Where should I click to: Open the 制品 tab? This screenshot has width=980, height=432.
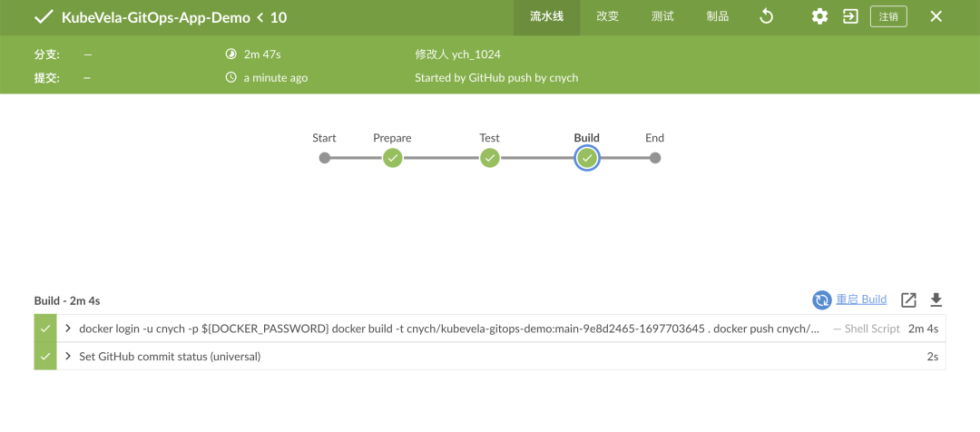tap(717, 16)
